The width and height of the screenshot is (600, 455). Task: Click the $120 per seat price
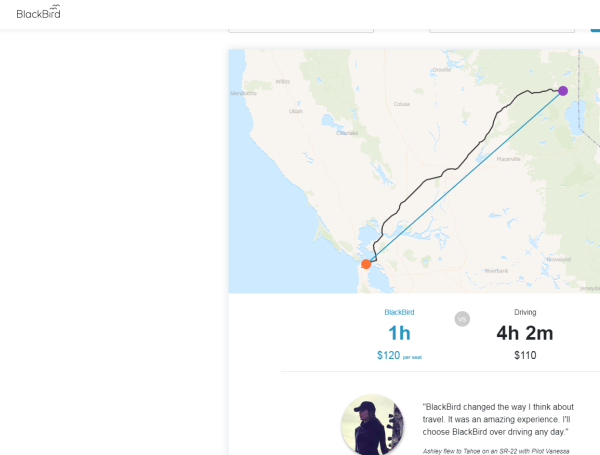(x=398, y=355)
